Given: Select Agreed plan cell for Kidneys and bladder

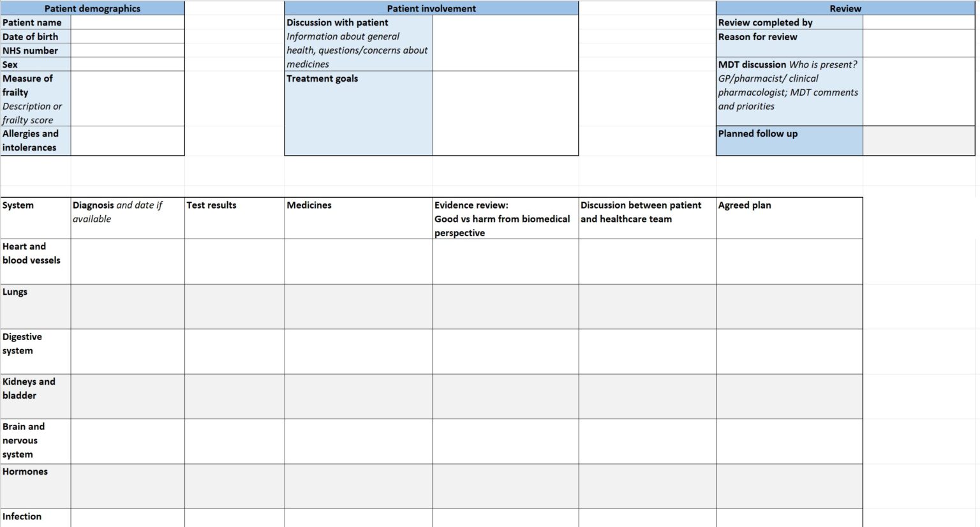Looking at the screenshot, I should (x=789, y=396).
